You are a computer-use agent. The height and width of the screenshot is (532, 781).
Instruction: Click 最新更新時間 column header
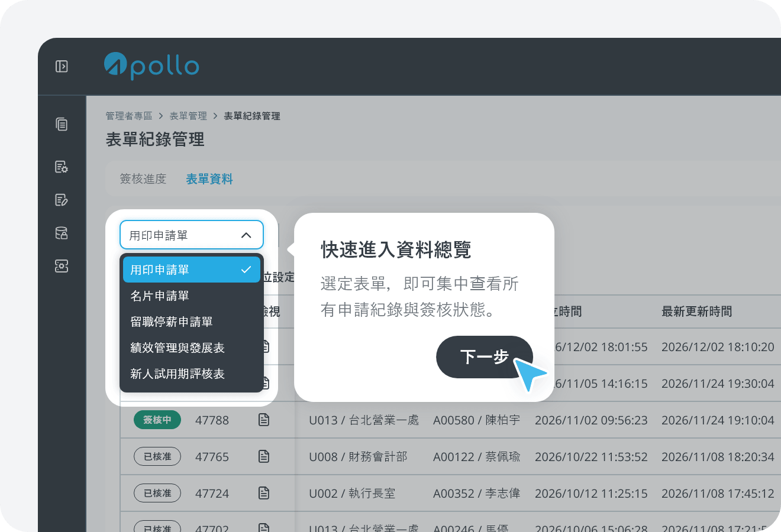697,312
